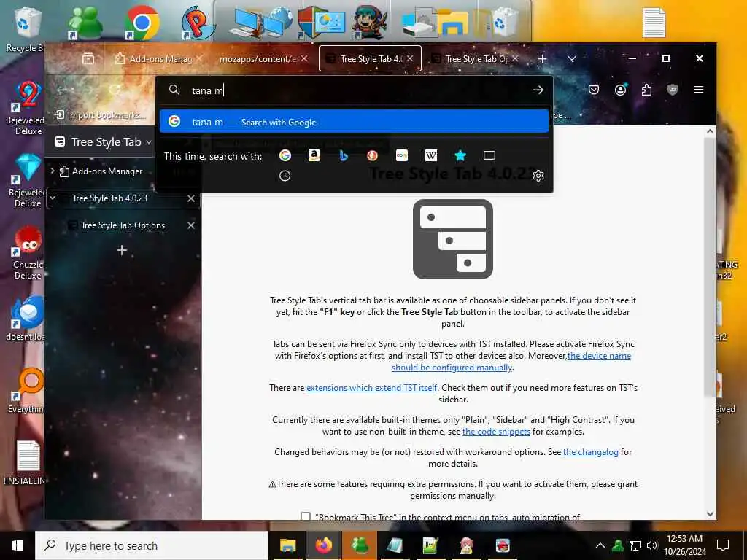Search in History clock icon

point(285,176)
